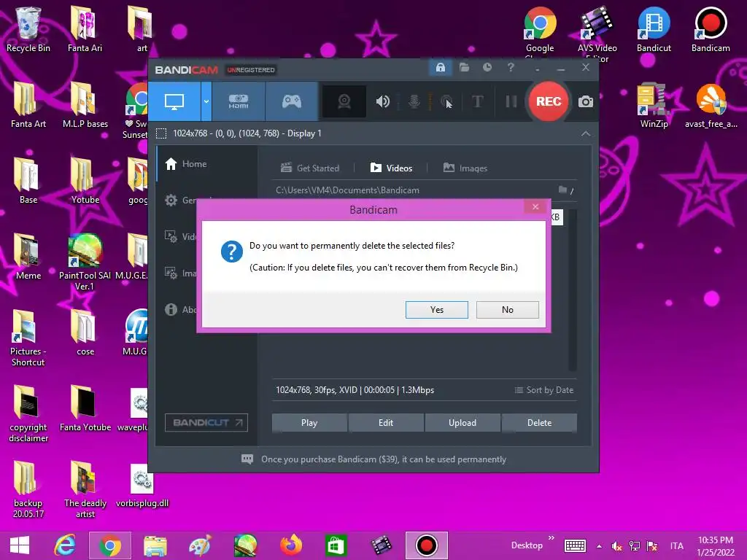The image size is (747, 560).
Task: Click the UNREGISTERED badge in title bar
Action: 251,70
